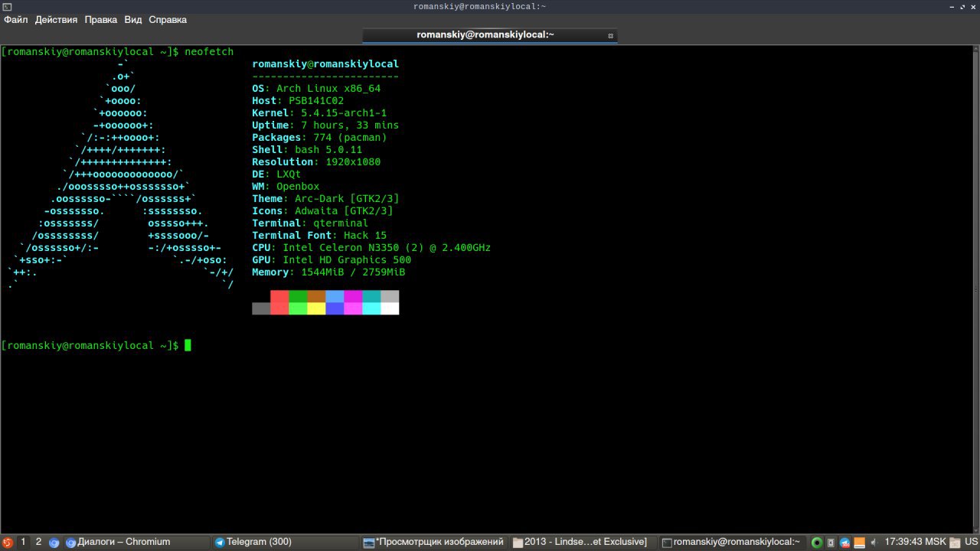Image resolution: width=980 pixels, height=551 pixels.
Task: Click the Host: PSB141C02 line
Action: point(298,100)
